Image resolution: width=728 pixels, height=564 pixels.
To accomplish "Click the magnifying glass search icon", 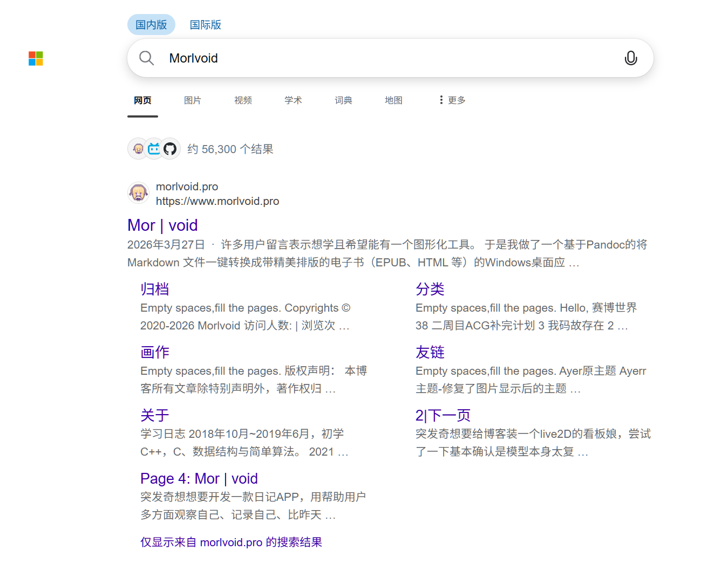I will [146, 58].
